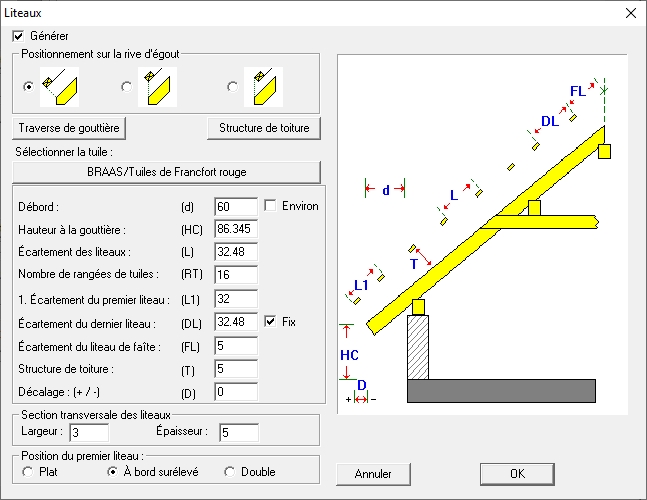Click the Écartement du liteau de faîte (FL) field
The image size is (647, 500).
click(236, 346)
